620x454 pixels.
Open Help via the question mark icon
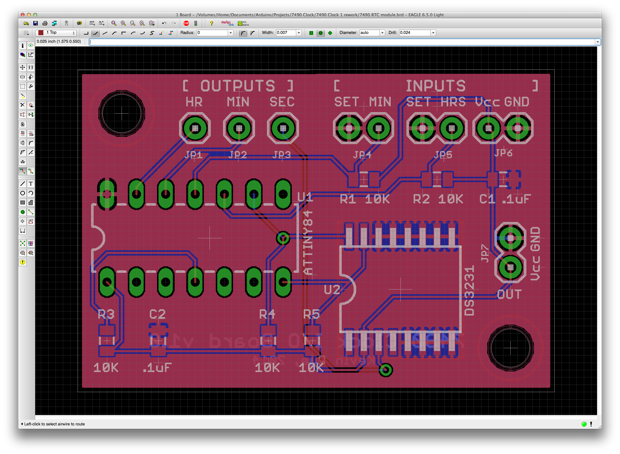coord(211,23)
